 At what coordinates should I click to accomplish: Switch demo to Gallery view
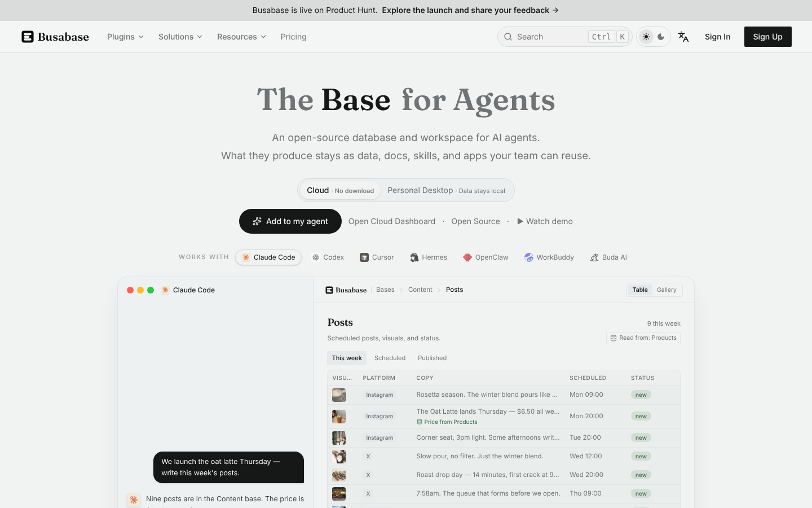pyautogui.click(x=667, y=290)
